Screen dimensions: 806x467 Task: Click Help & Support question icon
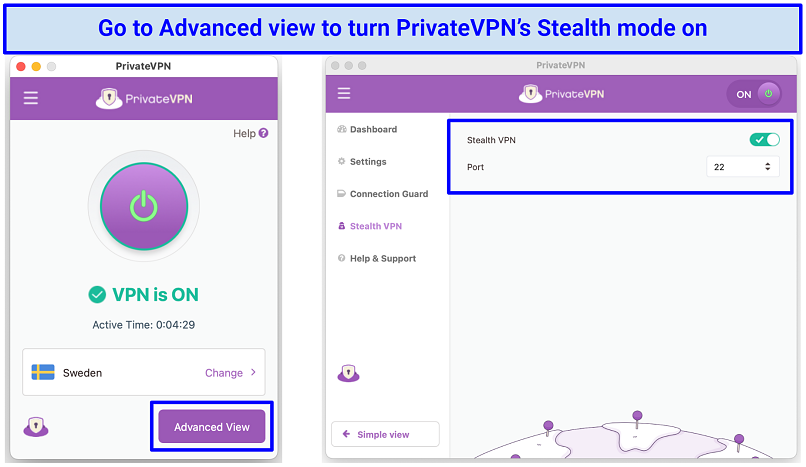pos(341,258)
